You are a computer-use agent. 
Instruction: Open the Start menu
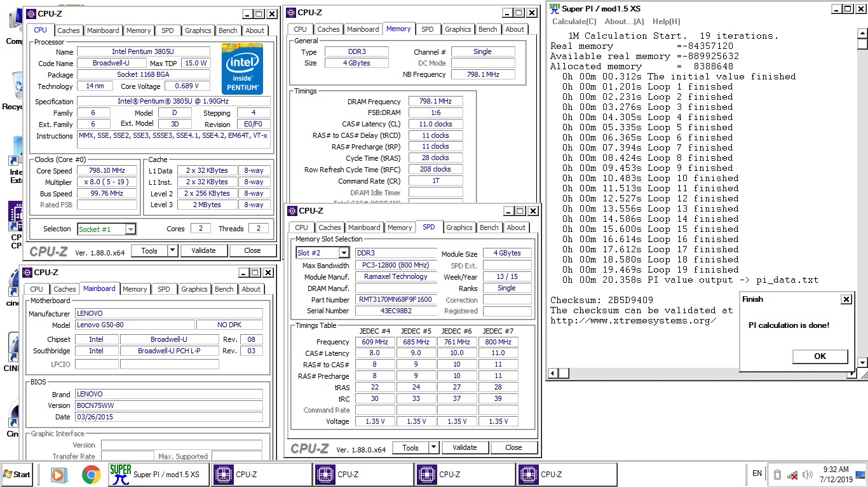17,474
